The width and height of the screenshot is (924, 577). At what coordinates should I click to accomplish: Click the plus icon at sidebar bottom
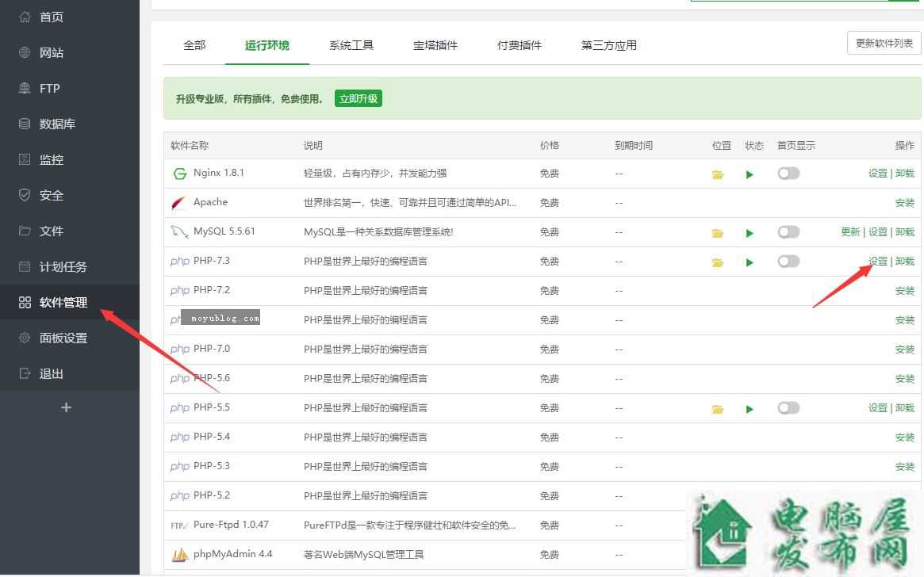pos(66,407)
